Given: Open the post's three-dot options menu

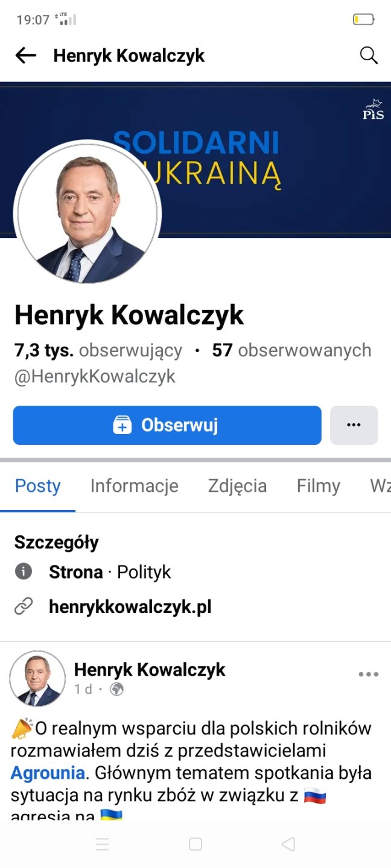Looking at the screenshot, I should pos(368,675).
